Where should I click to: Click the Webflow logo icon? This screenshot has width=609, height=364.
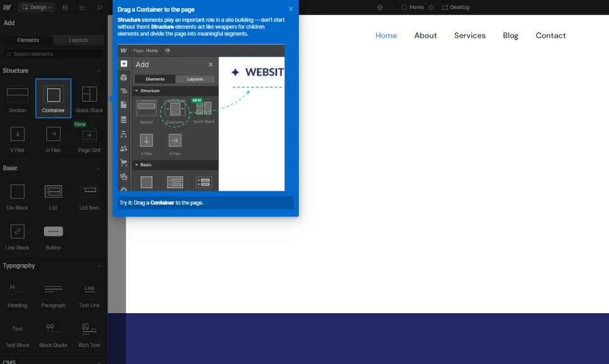coord(7,7)
